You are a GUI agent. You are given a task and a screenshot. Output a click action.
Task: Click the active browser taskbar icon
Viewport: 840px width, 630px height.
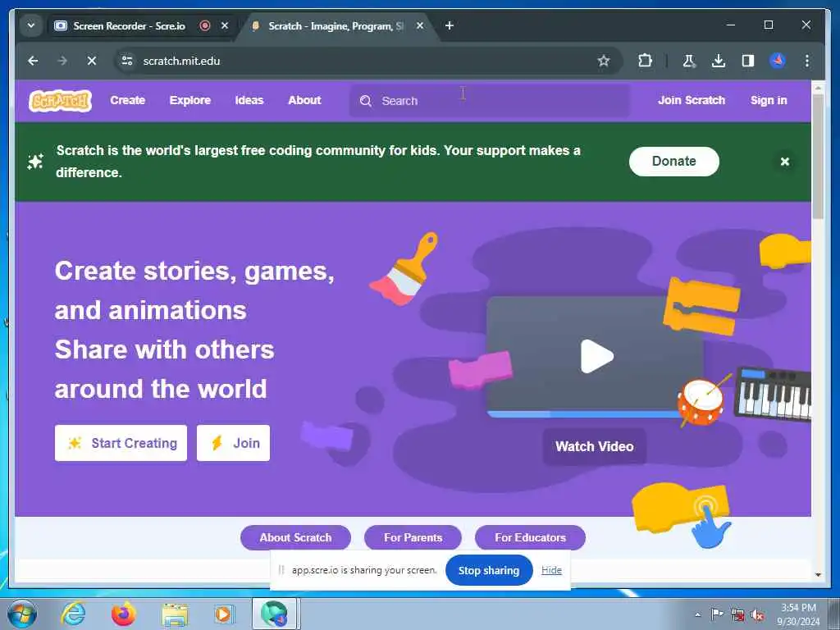click(274, 614)
